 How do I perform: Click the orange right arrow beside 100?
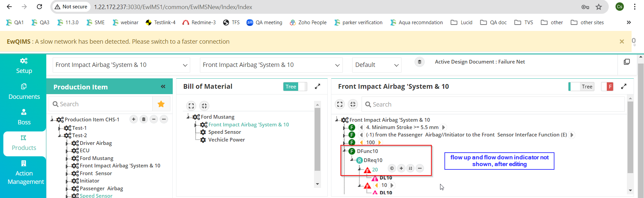click(380, 143)
